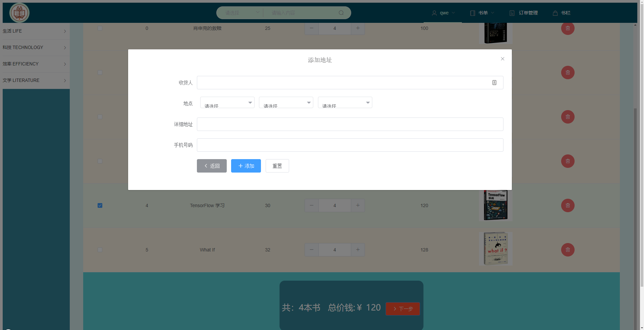This screenshot has height=330, width=644.
Task: Click the 手机号码 input field
Action: point(350,145)
